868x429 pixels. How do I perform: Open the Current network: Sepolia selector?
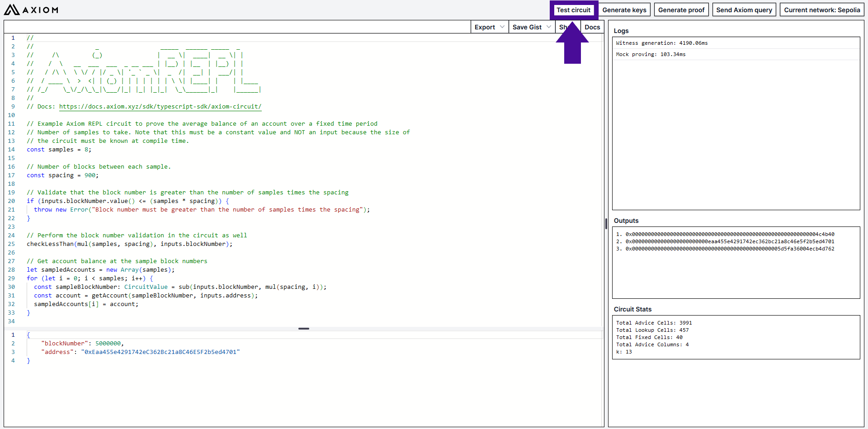[821, 10]
